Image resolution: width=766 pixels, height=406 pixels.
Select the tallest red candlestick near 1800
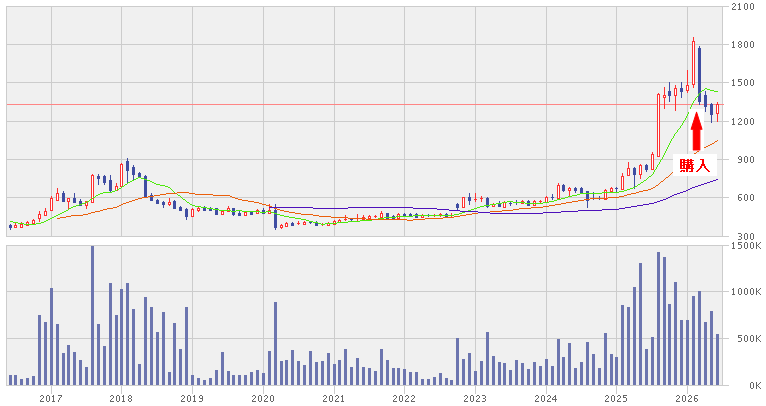[693, 64]
